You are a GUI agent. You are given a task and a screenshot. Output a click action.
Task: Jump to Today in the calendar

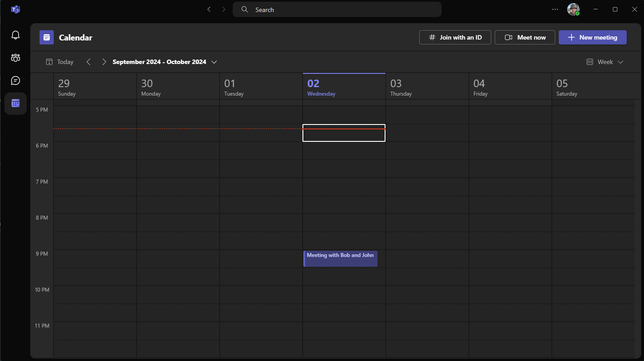click(60, 62)
